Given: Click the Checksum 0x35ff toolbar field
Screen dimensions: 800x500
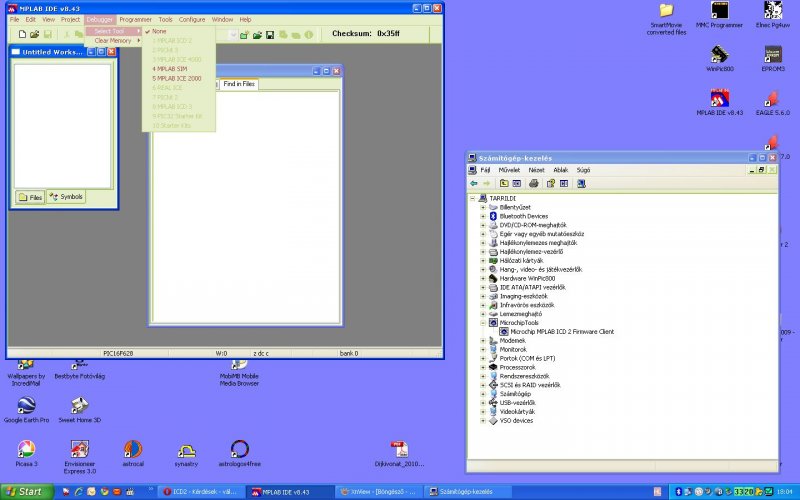Looking at the screenshot, I should click(366, 34).
